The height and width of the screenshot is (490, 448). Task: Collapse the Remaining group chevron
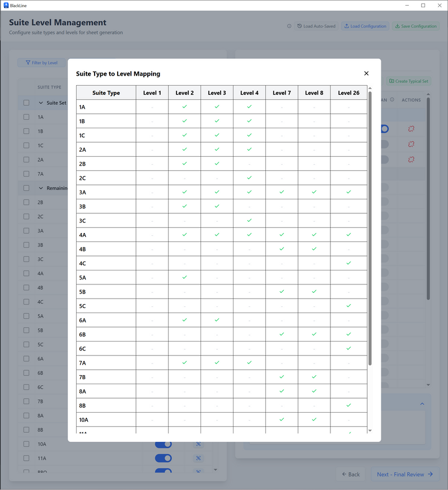(41, 188)
